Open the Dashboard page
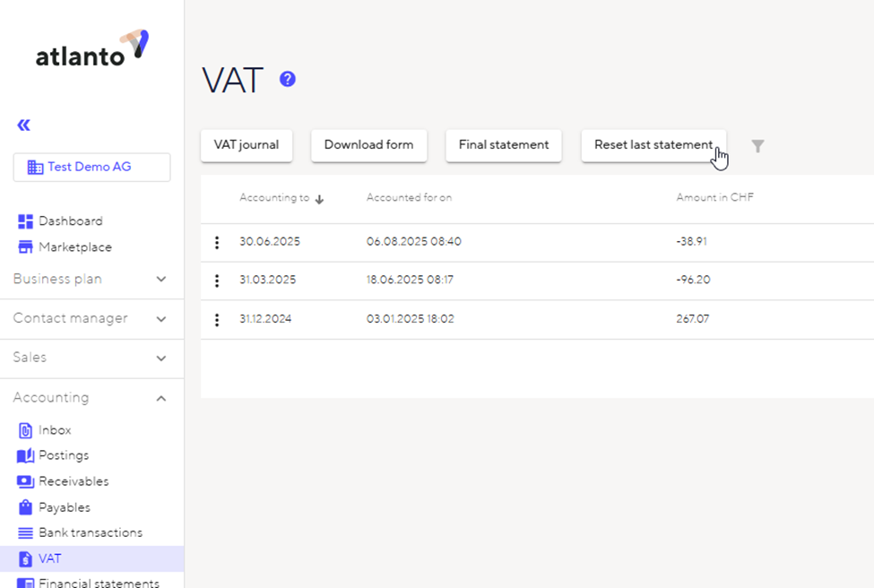Image resolution: width=874 pixels, height=588 pixels. 70,221
